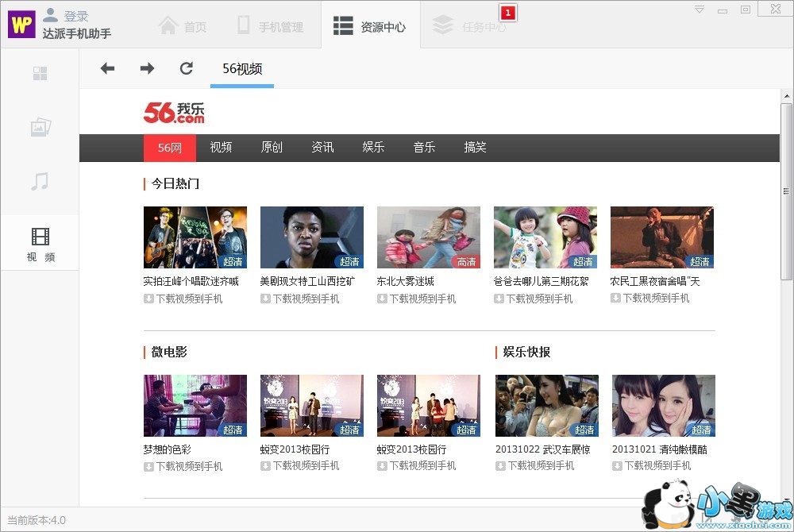The image size is (794, 532).
Task: Download 美剧现女特工 video to phone
Action: tap(300, 299)
